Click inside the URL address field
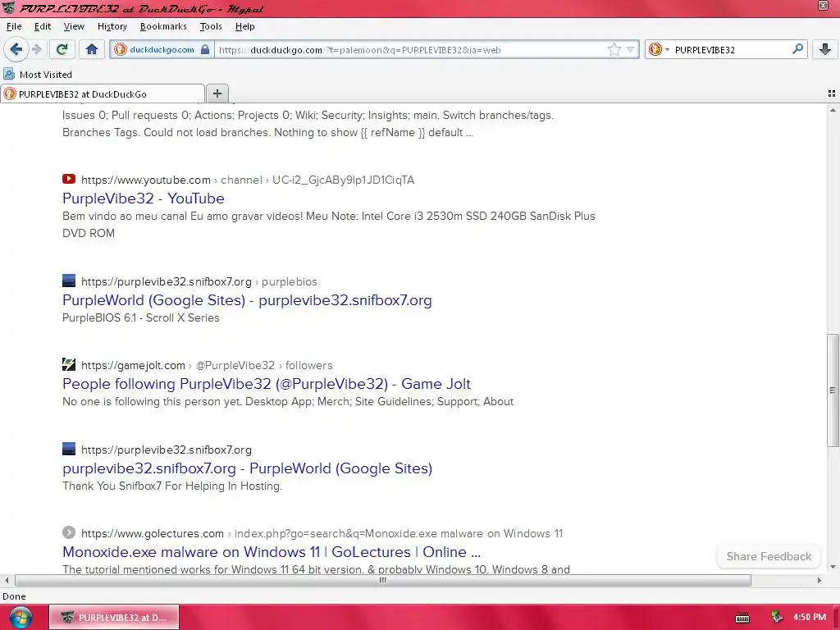Viewport: 840px width, 630px height. 410,50
